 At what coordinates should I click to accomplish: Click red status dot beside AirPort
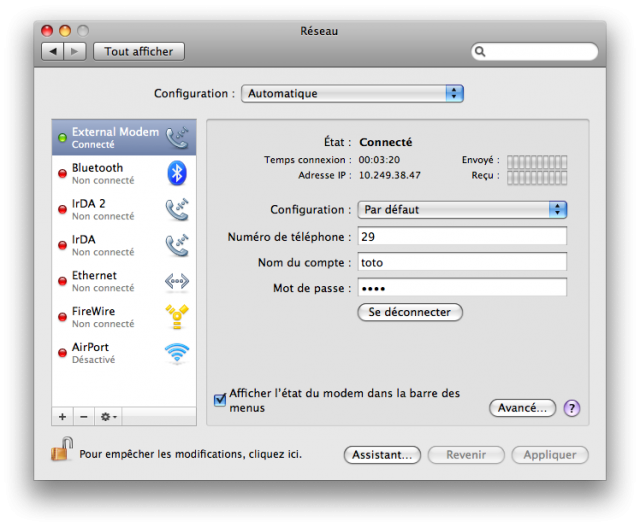(62, 353)
